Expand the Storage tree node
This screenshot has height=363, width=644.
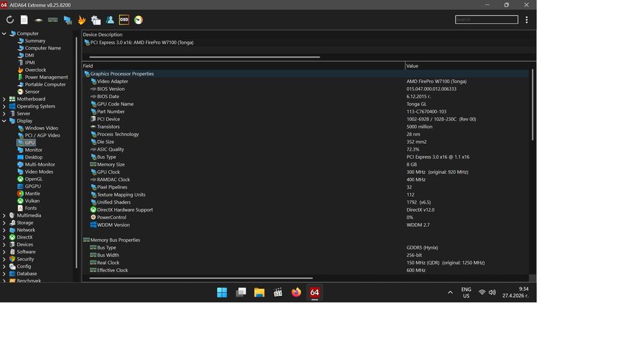point(4,223)
